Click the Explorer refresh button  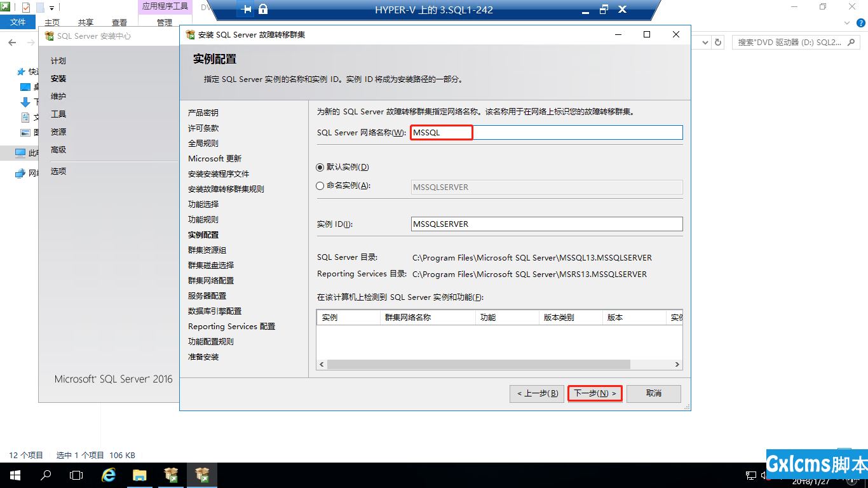718,43
